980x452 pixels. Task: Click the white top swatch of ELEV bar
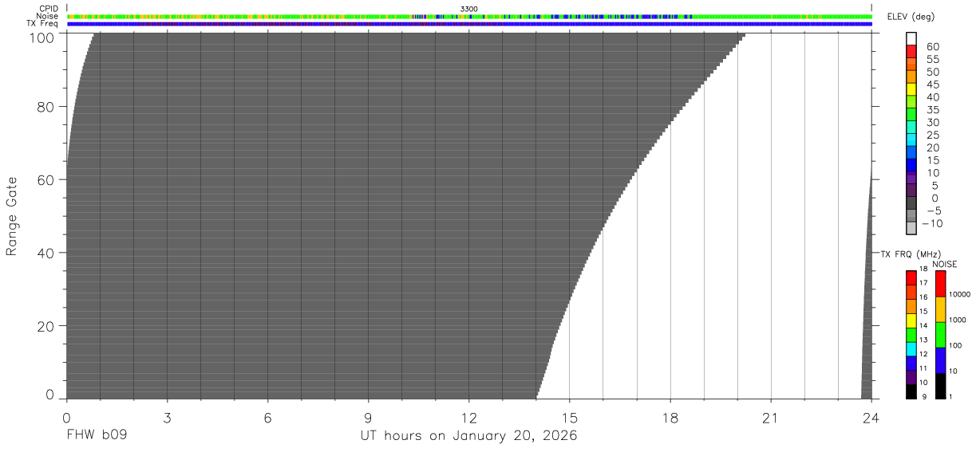tap(911, 38)
